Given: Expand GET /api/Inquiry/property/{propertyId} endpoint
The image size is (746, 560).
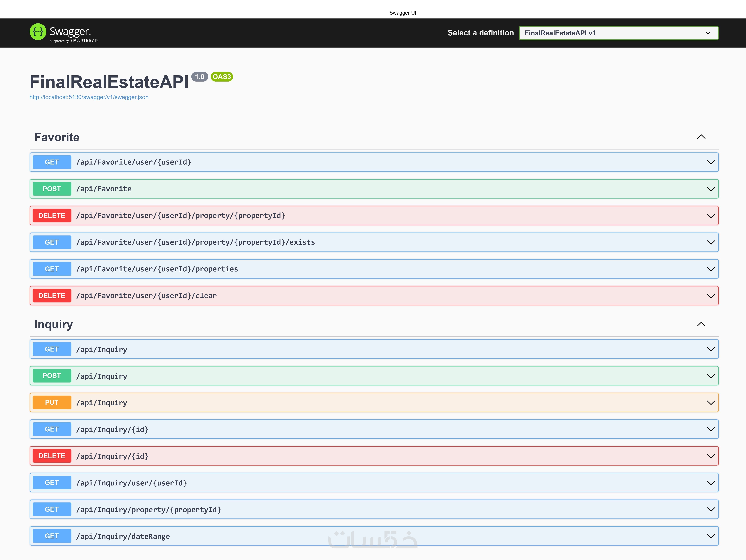Looking at the screenshot, I should point(374,509).
